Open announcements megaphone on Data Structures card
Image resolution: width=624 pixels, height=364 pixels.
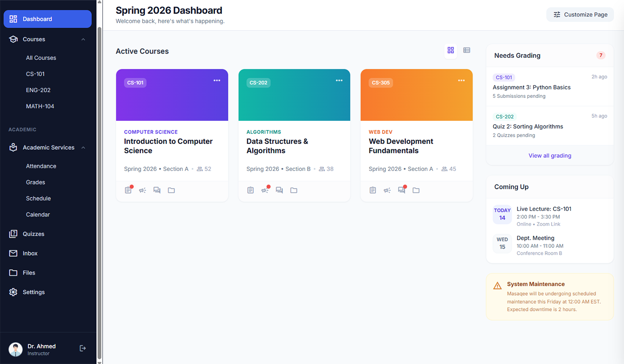point(265,190)
